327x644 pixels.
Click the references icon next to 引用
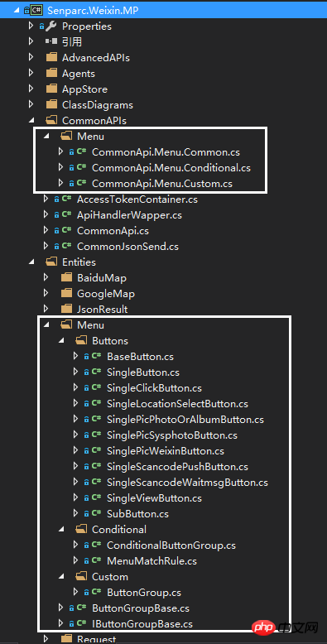point(51,41)
